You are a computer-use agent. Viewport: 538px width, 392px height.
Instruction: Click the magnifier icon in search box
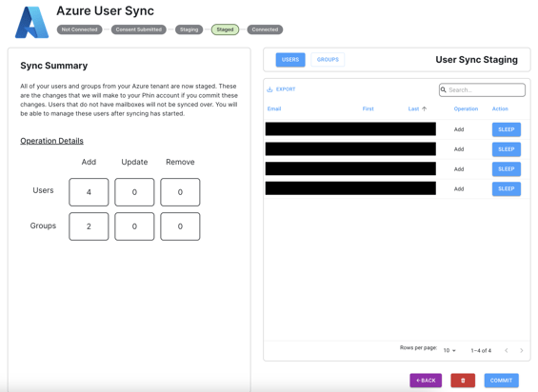444,89
